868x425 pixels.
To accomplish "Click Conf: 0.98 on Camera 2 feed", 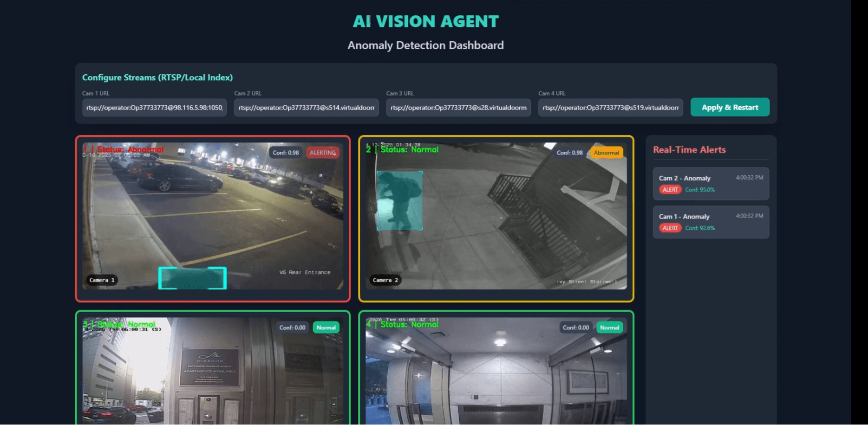I will pyautogui.click(x=569, y=153).
